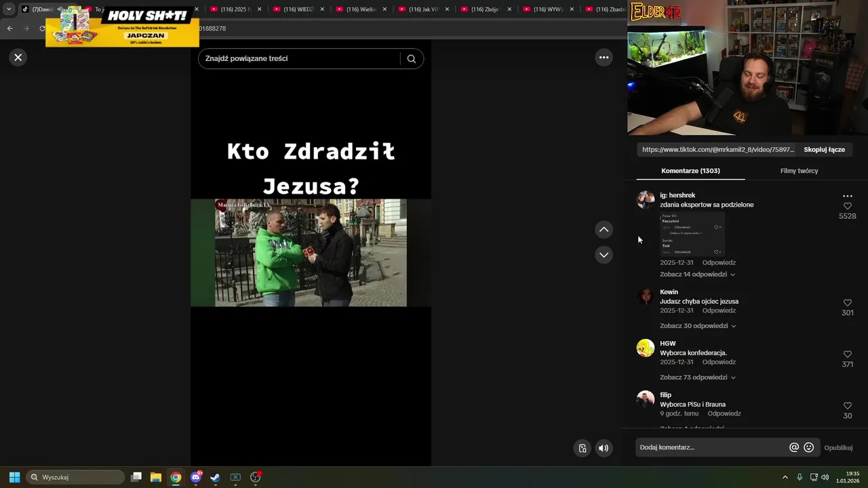Open the OBS Studio taskbar icon
868x488 pixels.
(256, 477)
